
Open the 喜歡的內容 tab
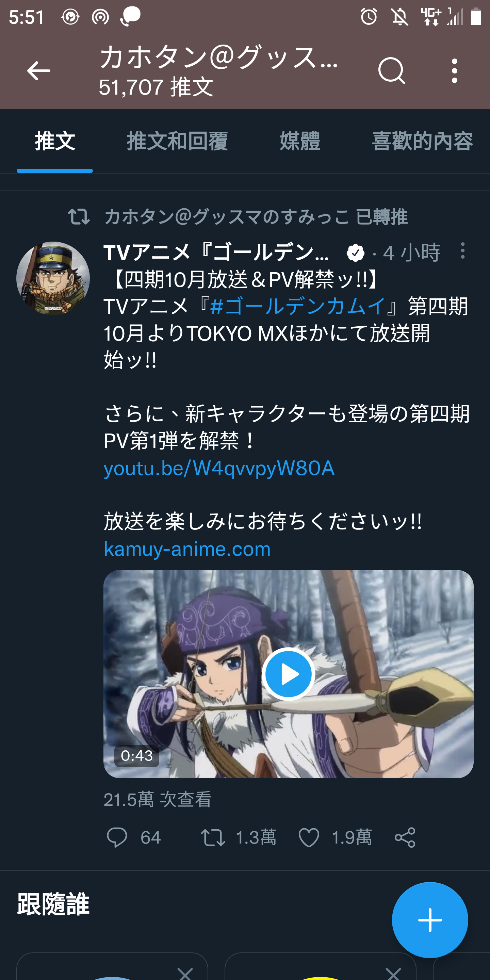coord(422,141)
